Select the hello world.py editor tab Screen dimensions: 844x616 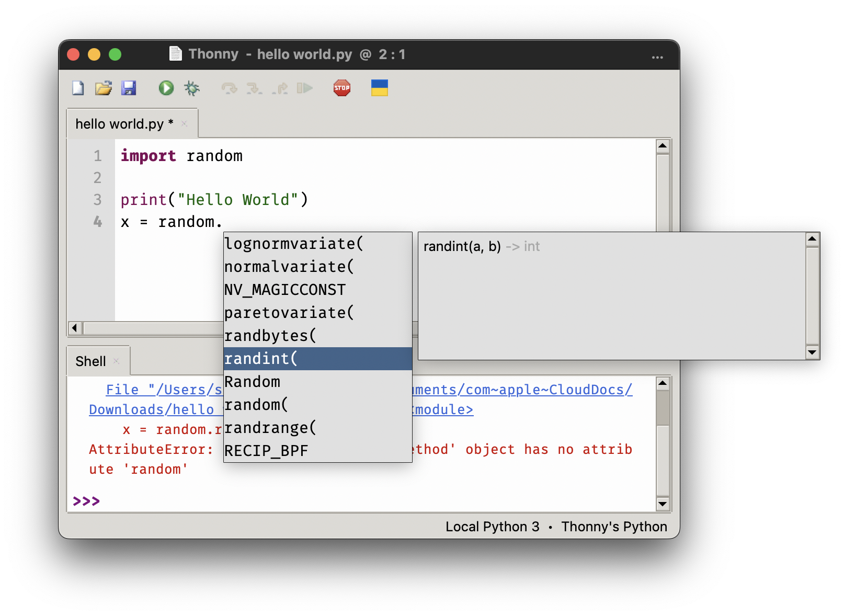124,124
